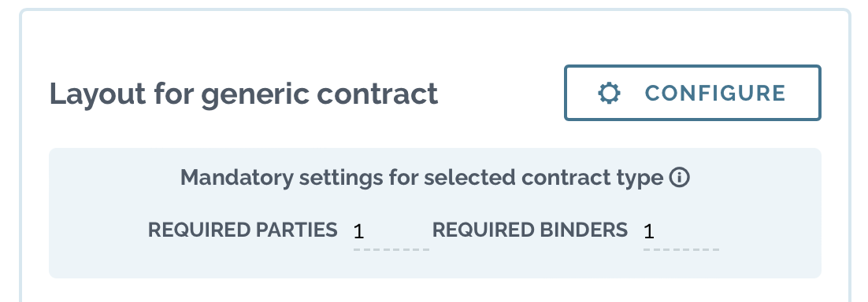Focus the Required Parties input field
Image resolution: width=868 pixels, height=302 pixels.
[391, 231]
